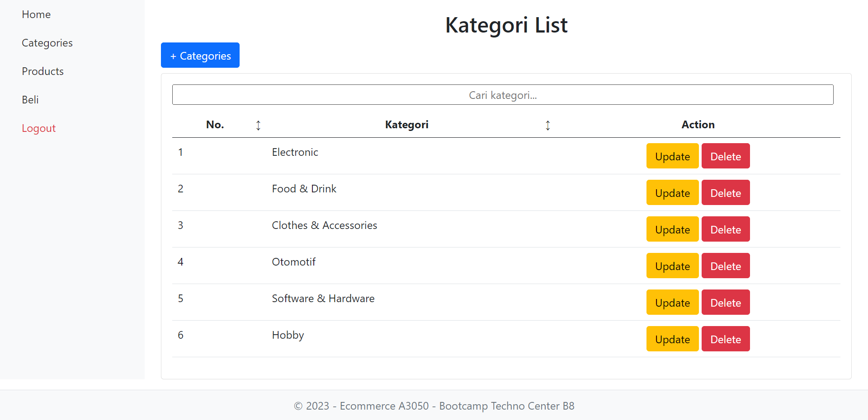Click the sort arrow beside Kategori column
Screen dimensions: 868x420
[x=547, y=125]
